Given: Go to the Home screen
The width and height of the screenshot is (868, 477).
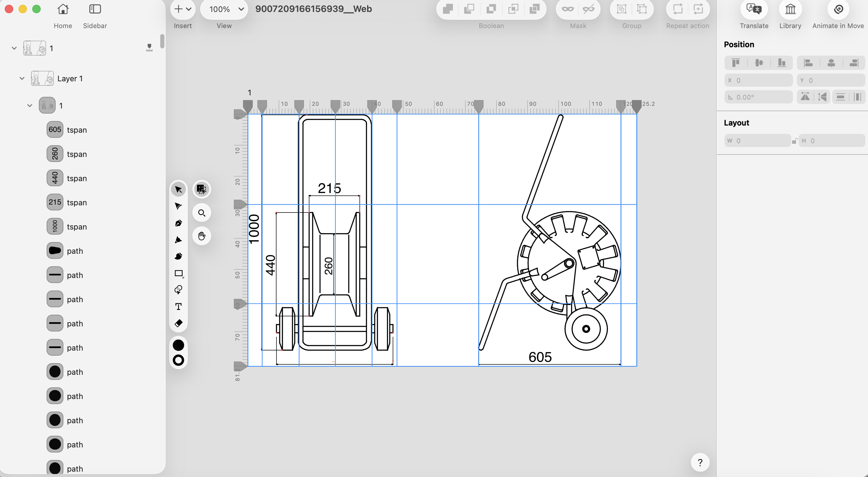Looking at the screenshot, I should (x=63, y=10).
